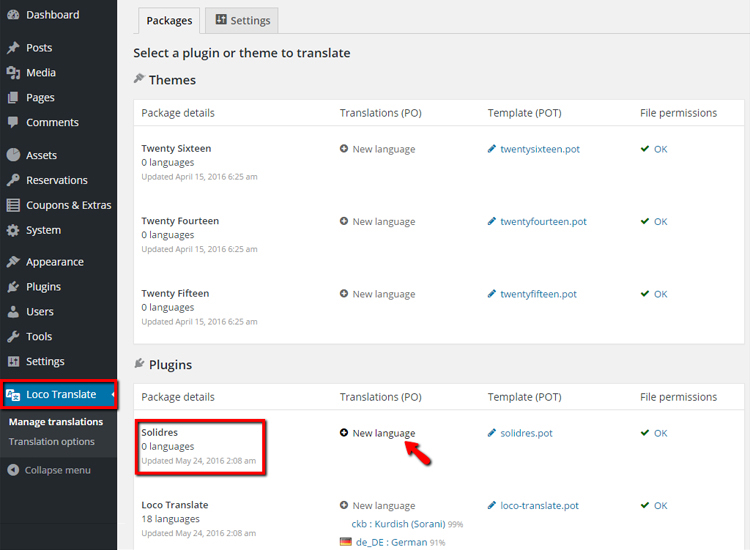Viewport: 750px width, 550px height.
Task: Click OK permission for Solidres
Action: [x=661, y=433]
